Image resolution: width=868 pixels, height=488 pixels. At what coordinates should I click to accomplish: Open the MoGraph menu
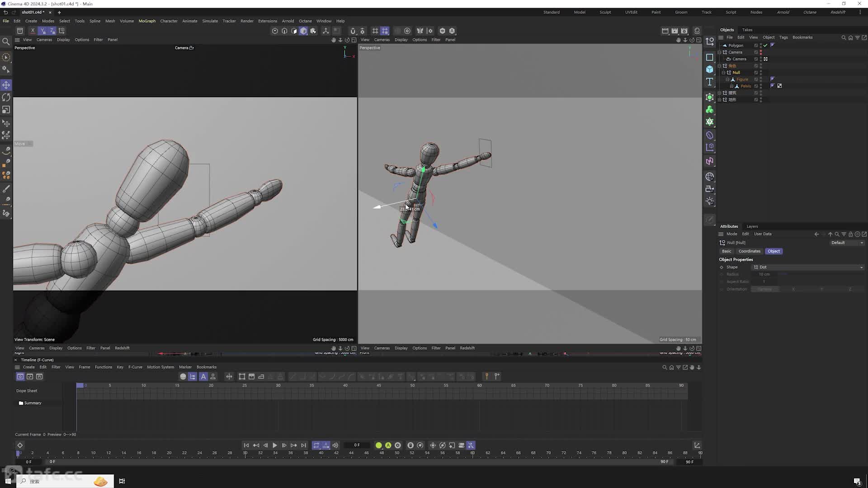147,21
